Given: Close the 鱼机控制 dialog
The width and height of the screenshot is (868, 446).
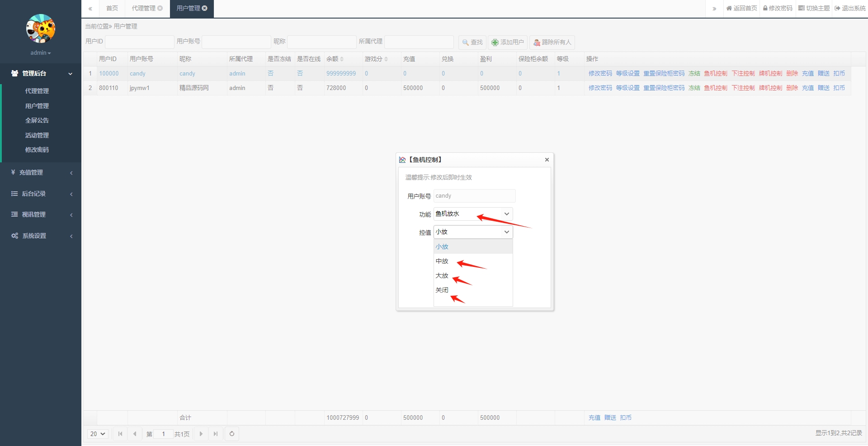Looking at the screenshot, I should [547, 160].
